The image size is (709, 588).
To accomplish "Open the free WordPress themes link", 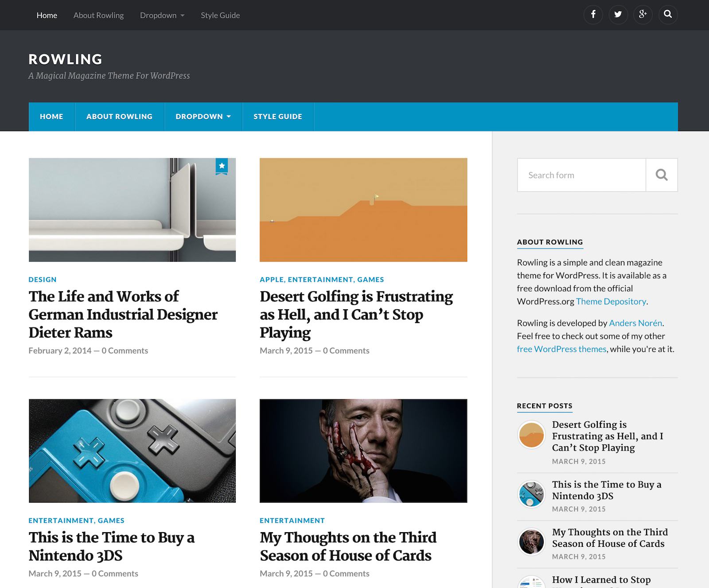I will pos(561,349).
